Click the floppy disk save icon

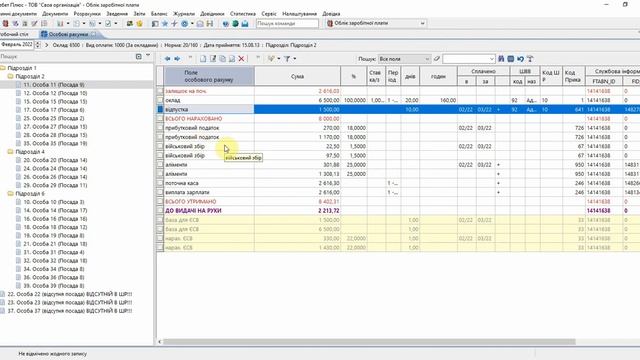pos(210,24)
